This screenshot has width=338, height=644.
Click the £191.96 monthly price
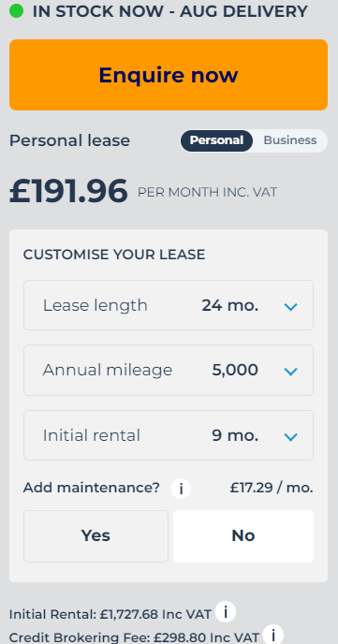(68, 191)
